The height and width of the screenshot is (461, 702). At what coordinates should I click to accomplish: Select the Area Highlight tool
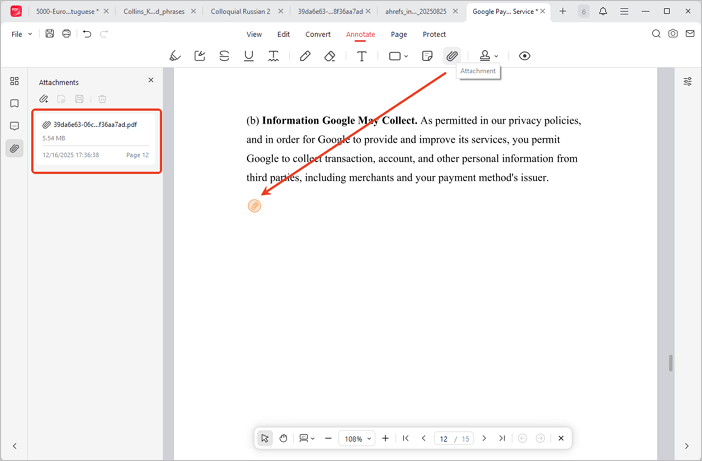click(x=200, y=56)
